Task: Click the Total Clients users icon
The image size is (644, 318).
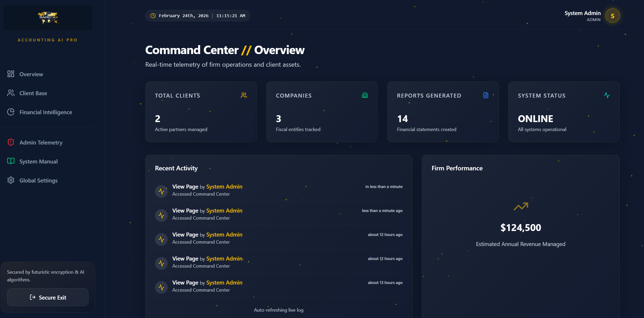Action: 244,95
